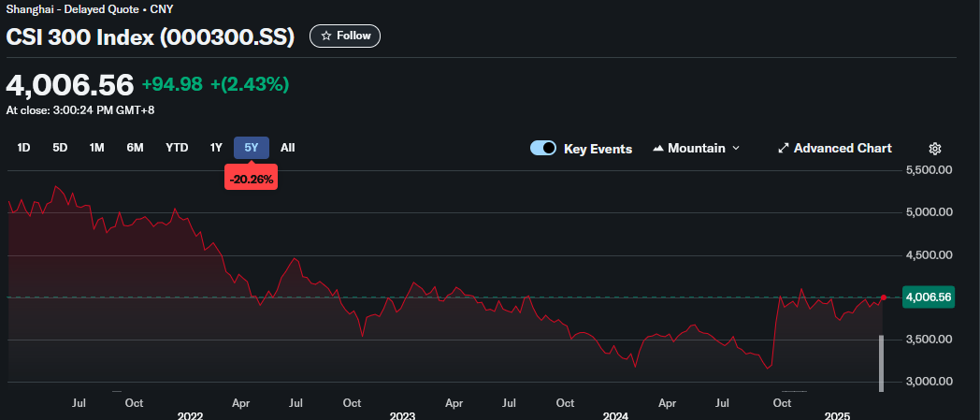Switch to the 6M range

tap(135, 148)
